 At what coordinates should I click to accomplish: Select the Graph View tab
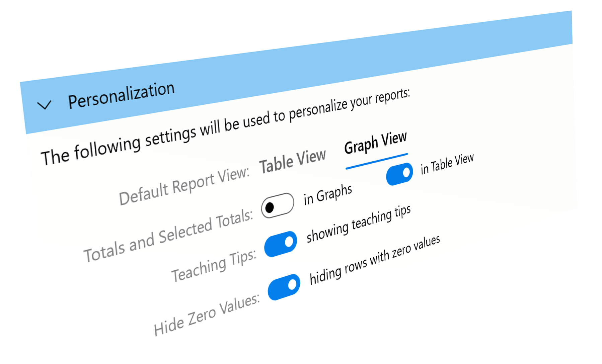(376, 143)
